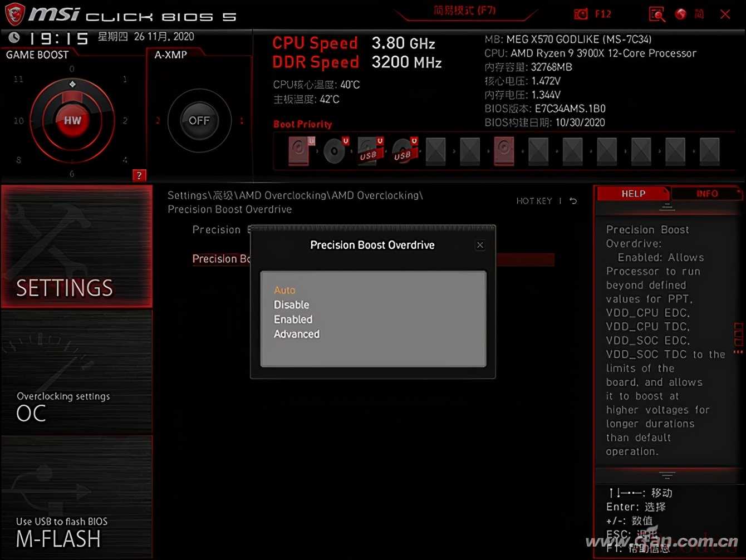This screenshot has width=746, height=560.
Task: Exit BIOS with the top-right X icon
Action: click(x=725, y=14)
